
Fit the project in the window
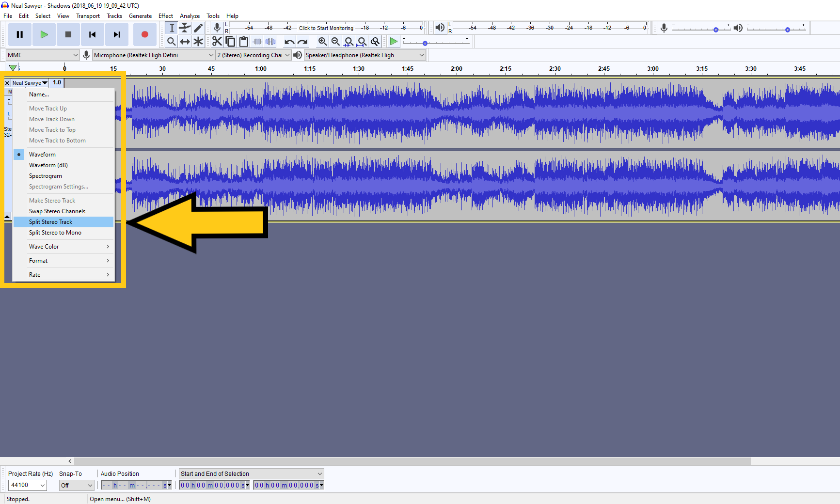(x=362, y=41)
